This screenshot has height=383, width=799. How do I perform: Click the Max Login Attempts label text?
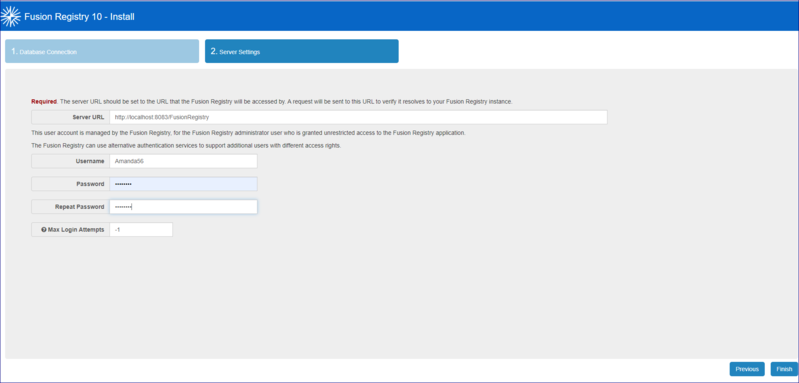point(76,230)
